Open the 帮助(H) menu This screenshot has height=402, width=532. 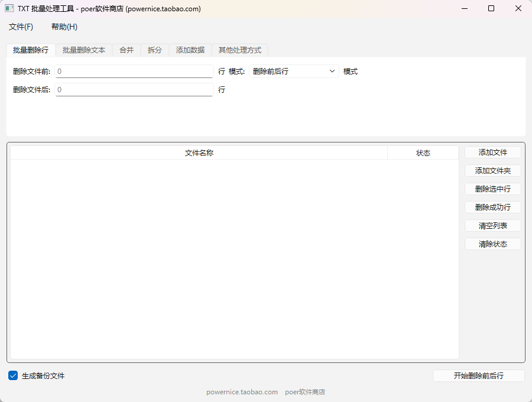point(64,27)
